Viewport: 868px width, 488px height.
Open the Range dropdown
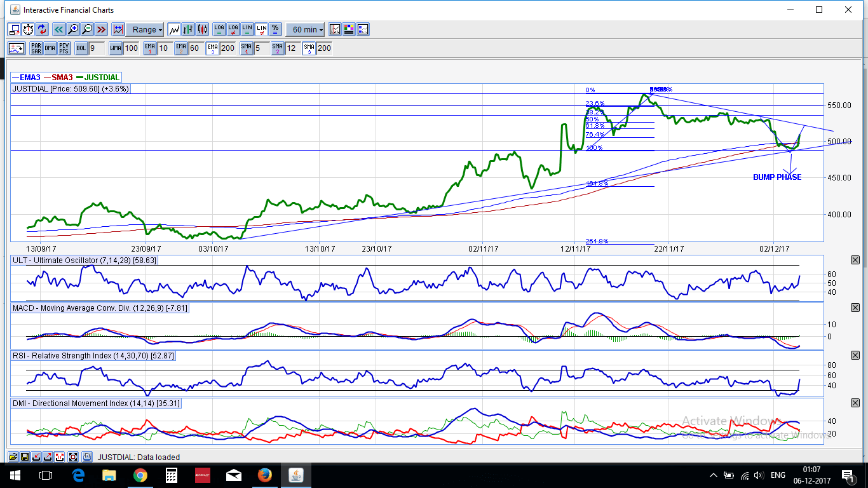tap(144, 30)
